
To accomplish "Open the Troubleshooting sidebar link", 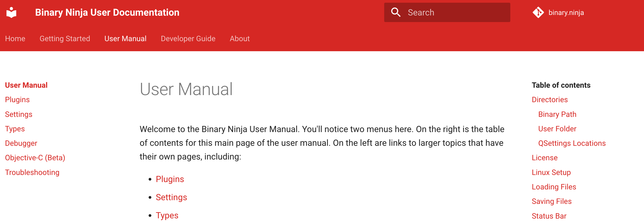I will 32,172.
